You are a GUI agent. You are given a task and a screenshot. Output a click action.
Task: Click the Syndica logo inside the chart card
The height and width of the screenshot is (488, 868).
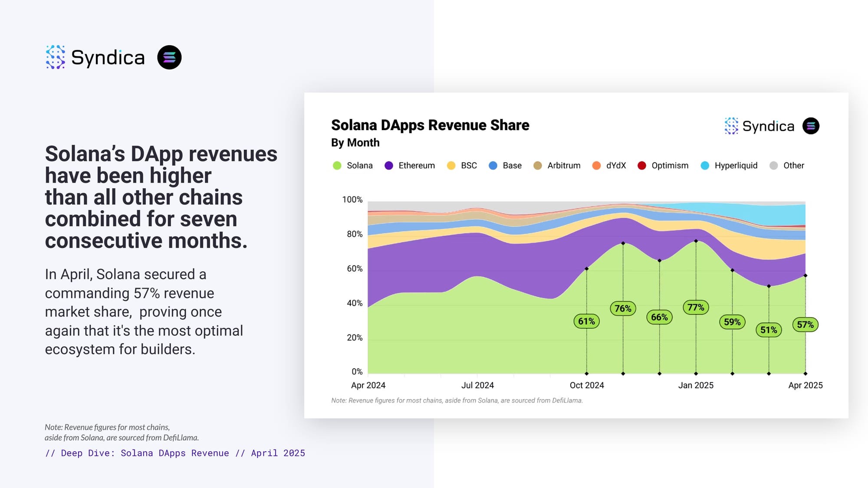759,126
